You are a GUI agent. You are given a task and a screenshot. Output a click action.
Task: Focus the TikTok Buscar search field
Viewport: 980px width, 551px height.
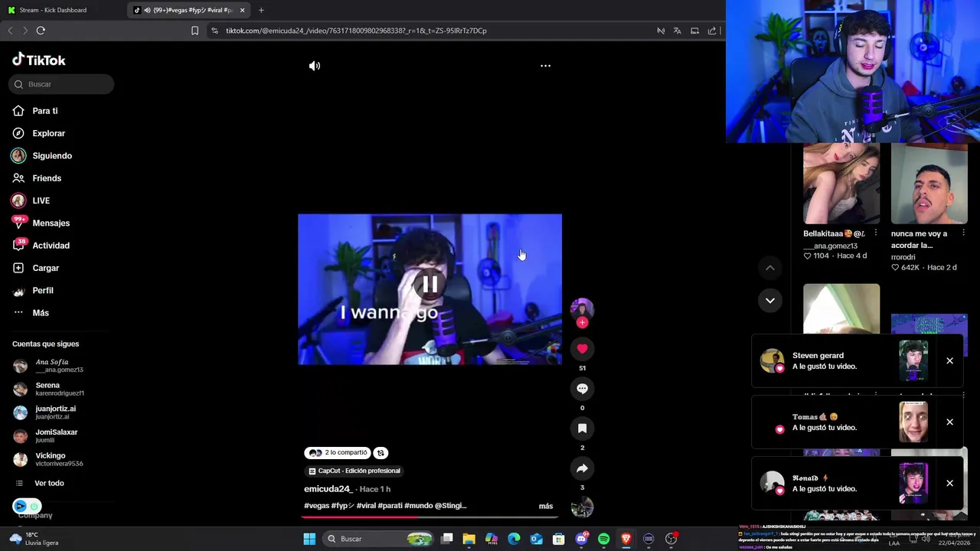[x=61, y=84]
